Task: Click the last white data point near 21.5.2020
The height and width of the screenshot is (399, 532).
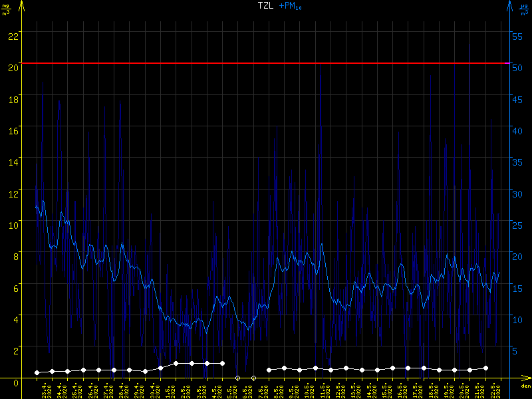Action: pos(486,368)
